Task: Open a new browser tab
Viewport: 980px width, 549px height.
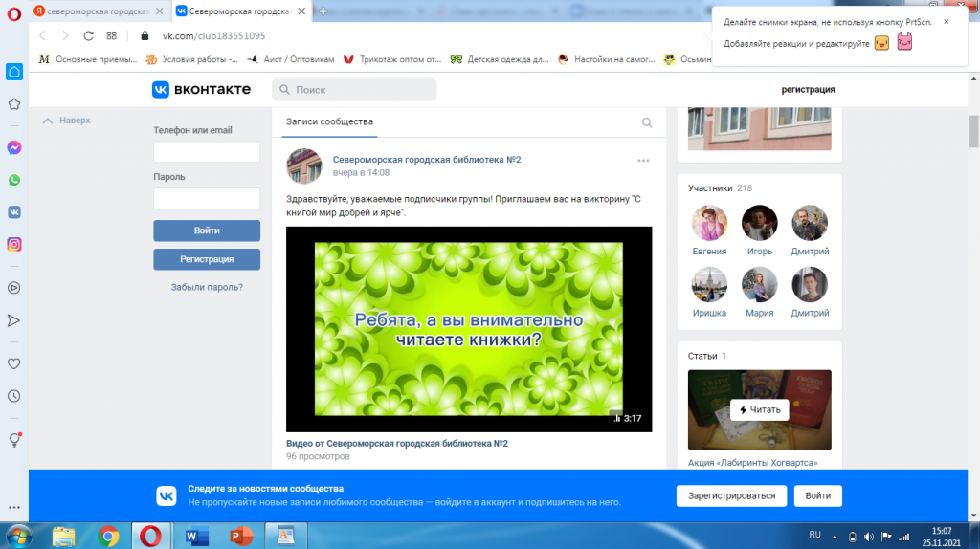Action: point(323,11)
